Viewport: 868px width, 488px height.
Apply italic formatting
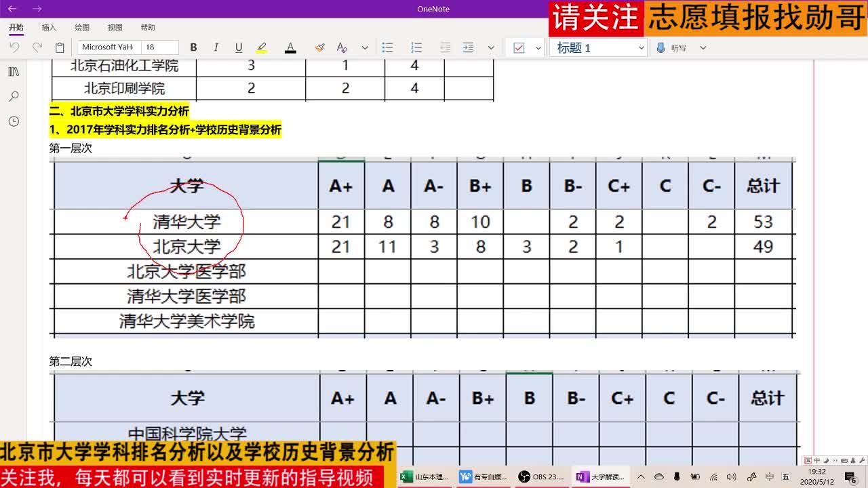[x=216, y=47]
